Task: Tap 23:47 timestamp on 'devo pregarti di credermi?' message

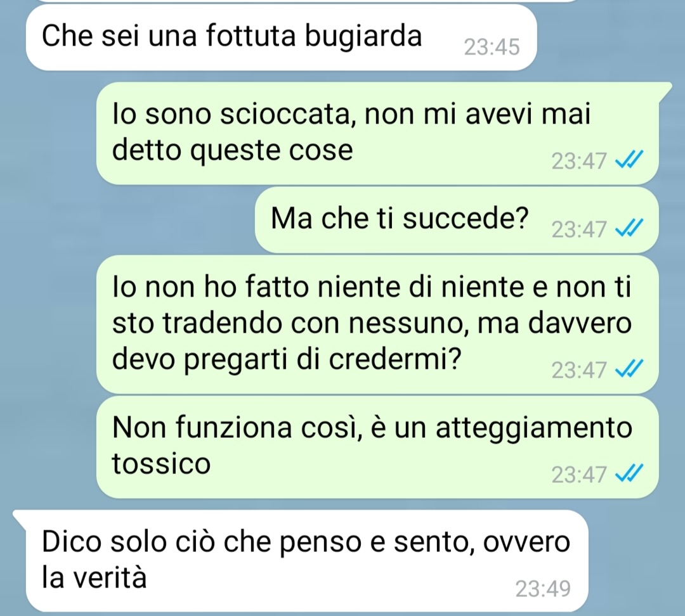Action: [x=579, y=370]
